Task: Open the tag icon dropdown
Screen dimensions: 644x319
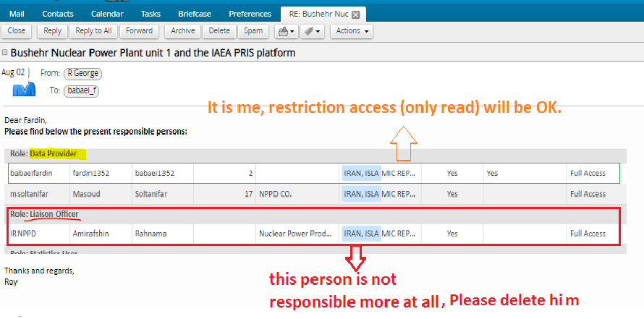Action: coord(312,31)
